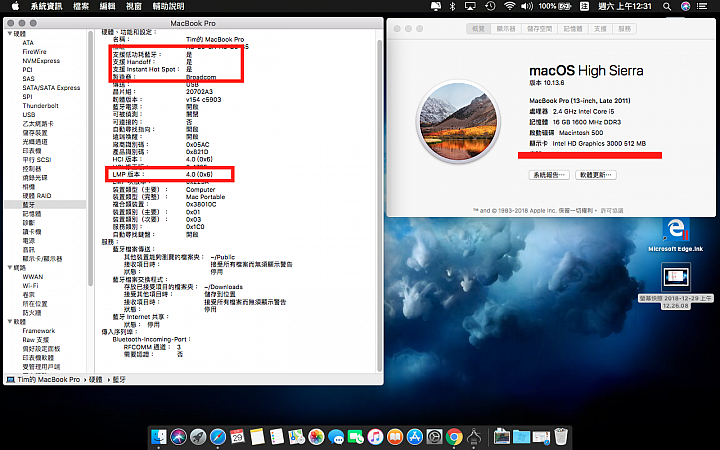Open the blue folder stack in dock
The height and width of the screenshot is (450, 720).
click(x=521, y=436)
